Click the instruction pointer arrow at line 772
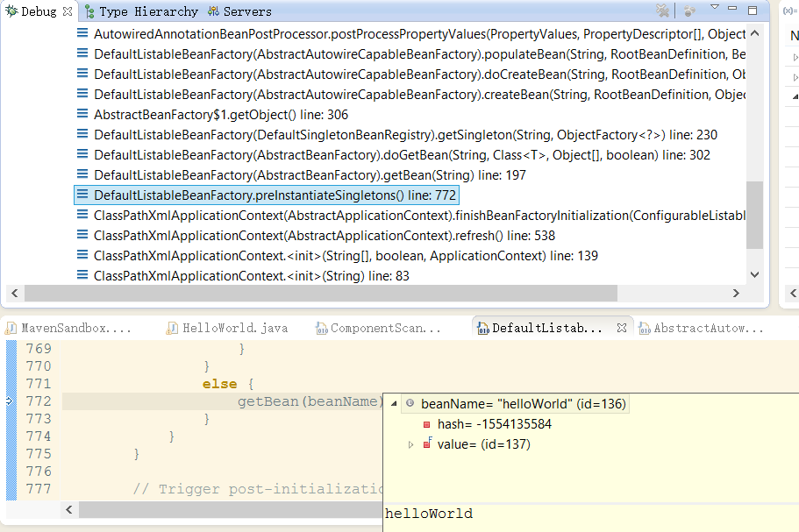 point(9,401)
